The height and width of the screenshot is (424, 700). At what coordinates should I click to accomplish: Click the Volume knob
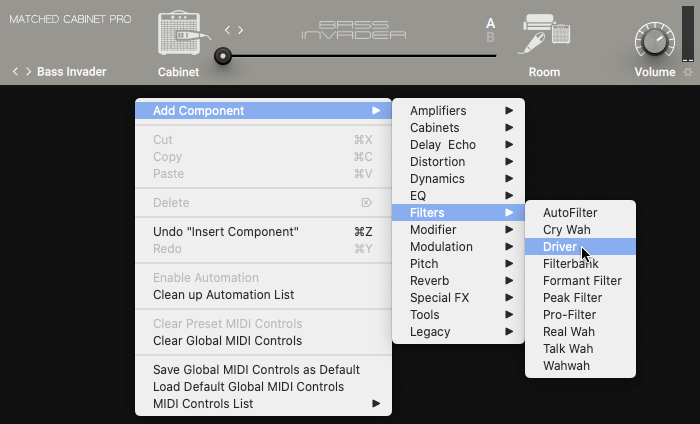(x=654, y=41)
